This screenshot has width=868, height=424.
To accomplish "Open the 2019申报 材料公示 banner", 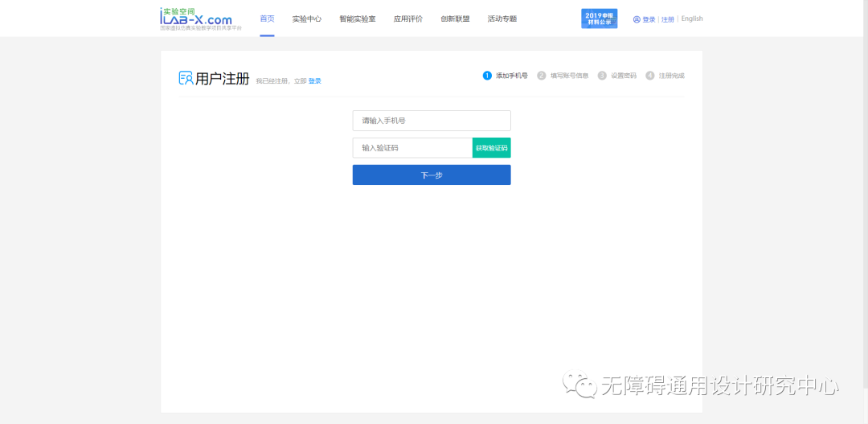I will [x=599, y=19].
